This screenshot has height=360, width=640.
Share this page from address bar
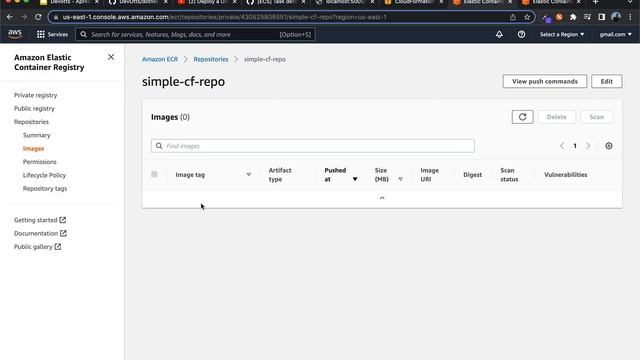point(513,17)
